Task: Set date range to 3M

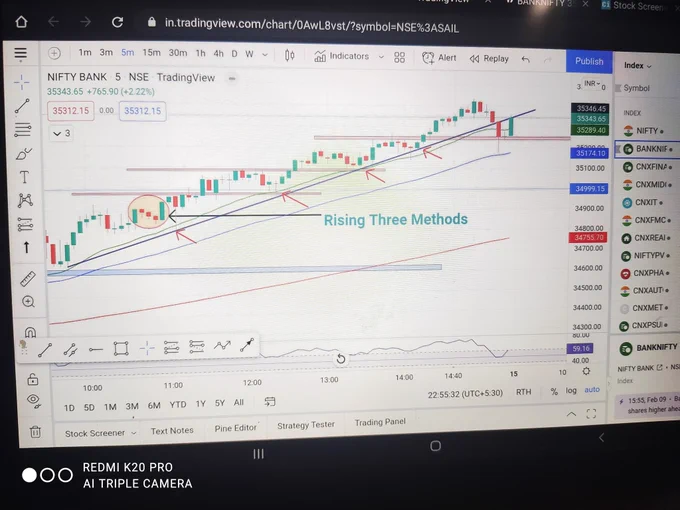Action: [132, 406]
